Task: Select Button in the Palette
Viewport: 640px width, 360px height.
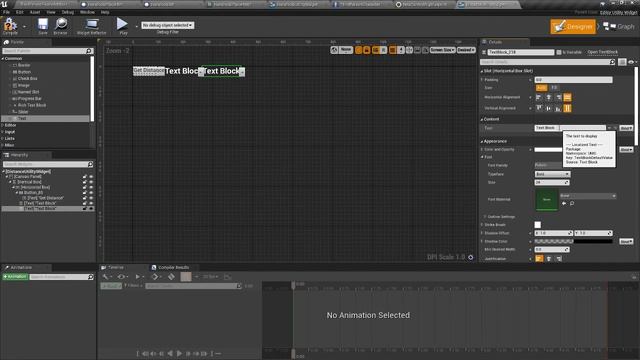Action: [x=24, y=72]
